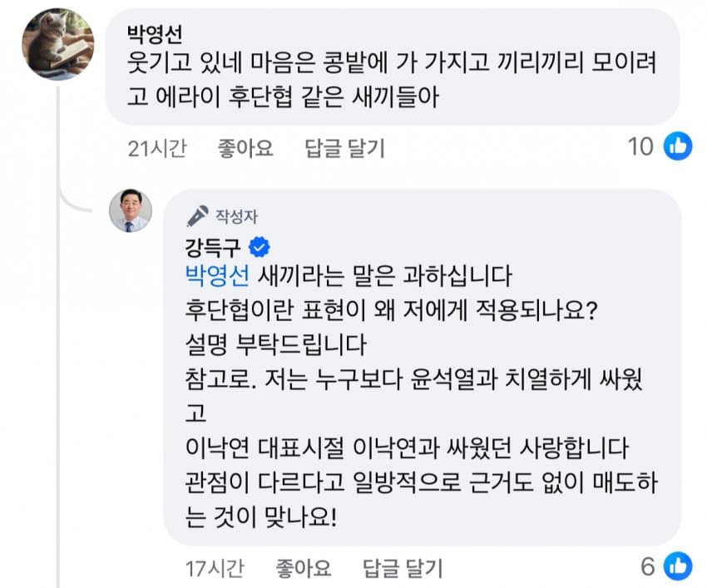707x588 pixels.
Task: Click the blue 박영선 mention in the reply
Action: point(219,273)
